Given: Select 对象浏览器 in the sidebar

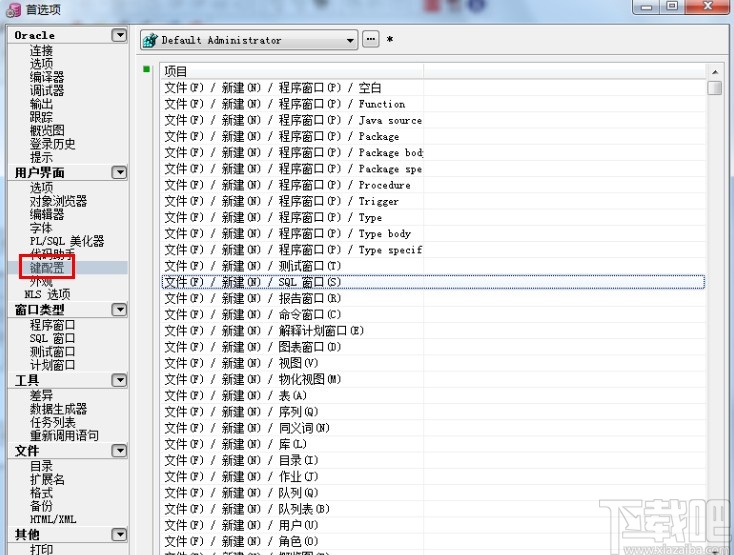Looking at the screenshot, I should point(58,201).
